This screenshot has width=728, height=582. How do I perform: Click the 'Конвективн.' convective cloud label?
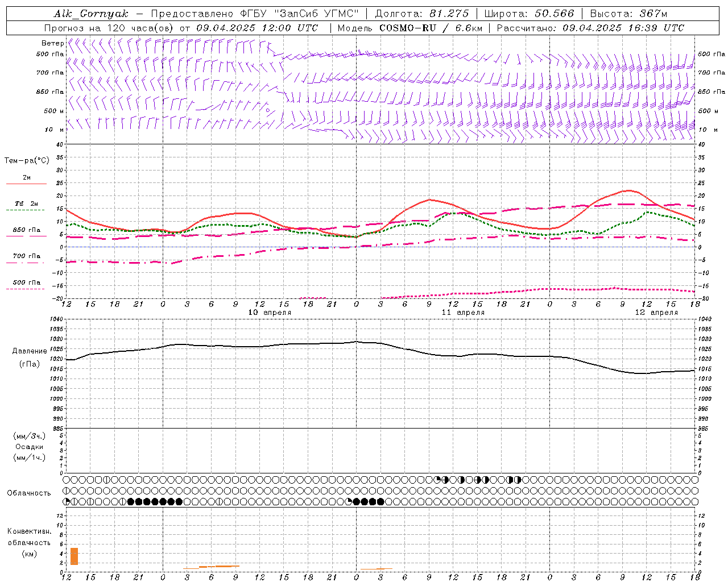click(x=29, y=531)
